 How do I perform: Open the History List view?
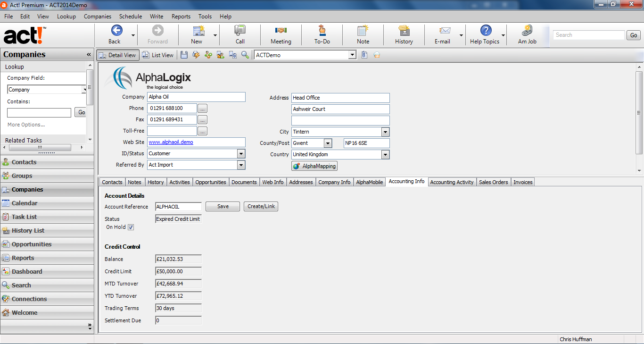47,230
